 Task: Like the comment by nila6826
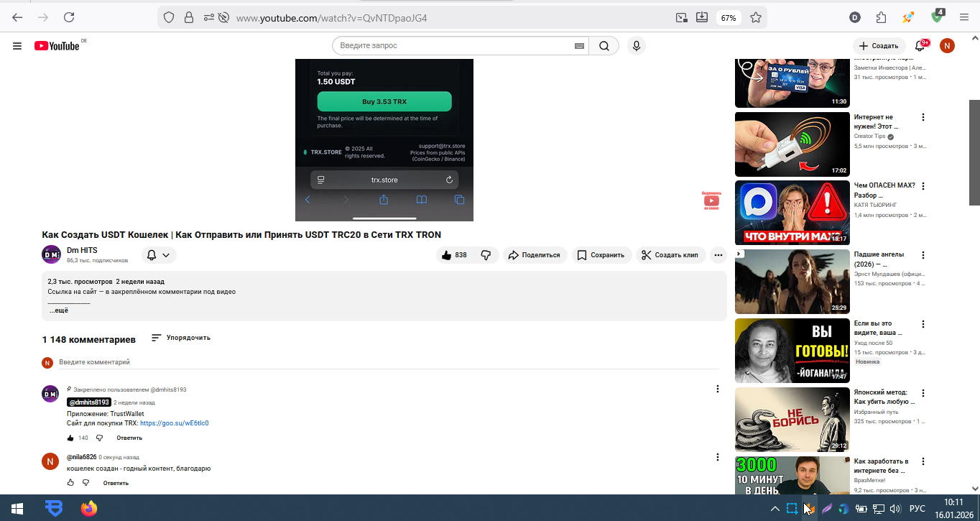pos(70,483)
